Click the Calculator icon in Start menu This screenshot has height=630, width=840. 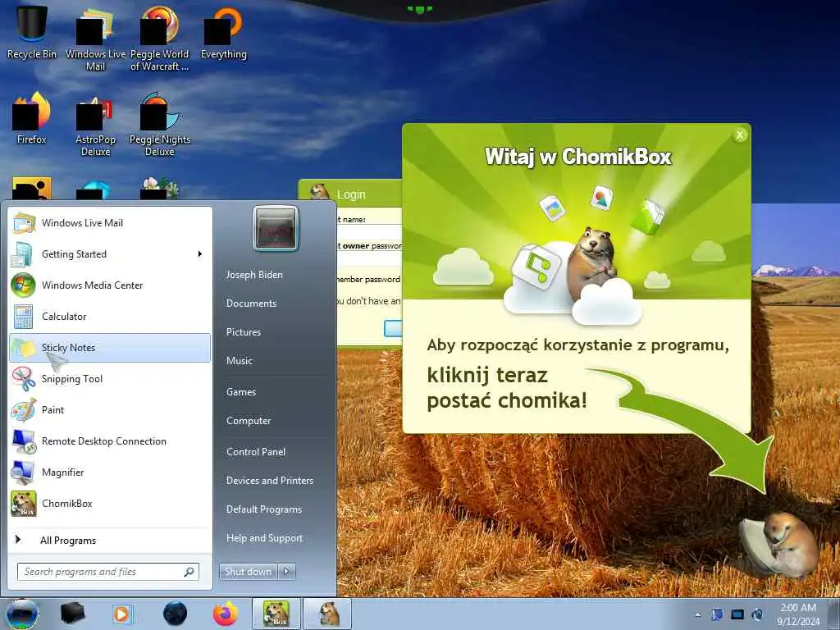tap(24, 316)
